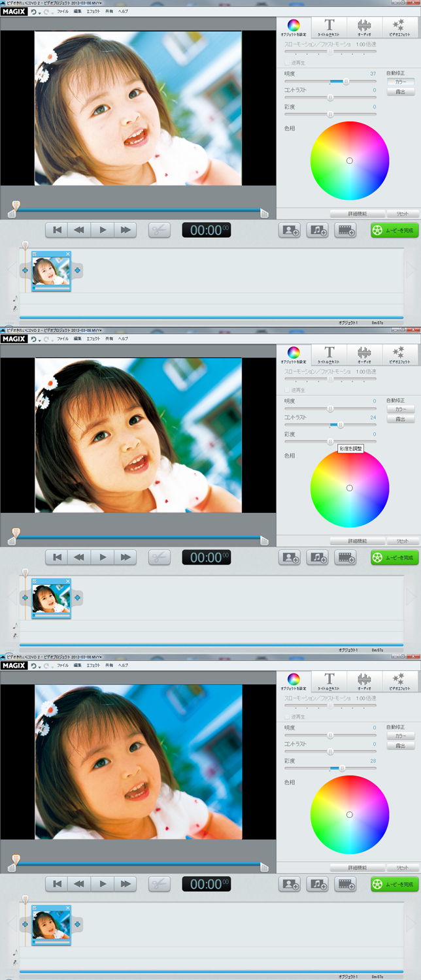Click リセット in the brightness-37 window
The height and width of the screenshot is (980, 421).
pyautogui.click(x=402, y=214)
